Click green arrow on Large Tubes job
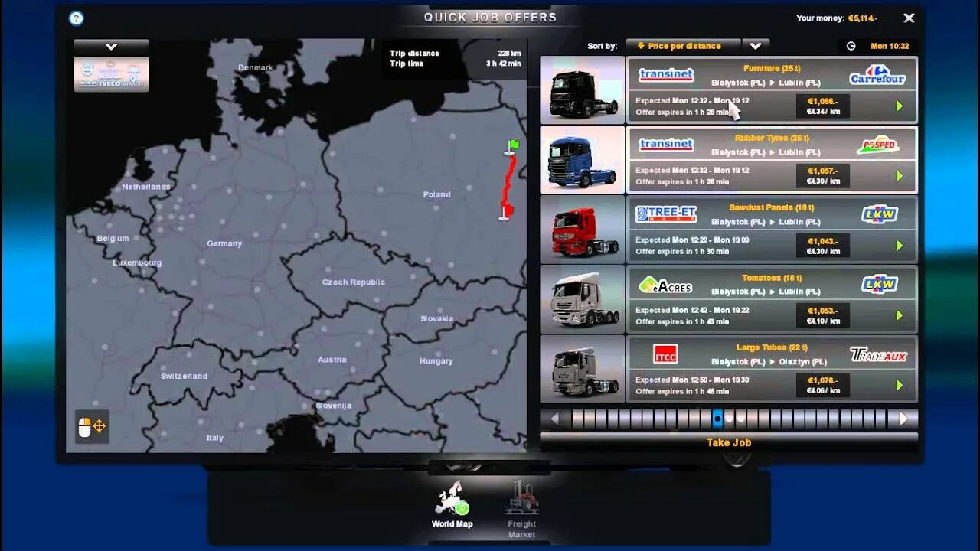 pyautogui.click(x=900, y=385)
